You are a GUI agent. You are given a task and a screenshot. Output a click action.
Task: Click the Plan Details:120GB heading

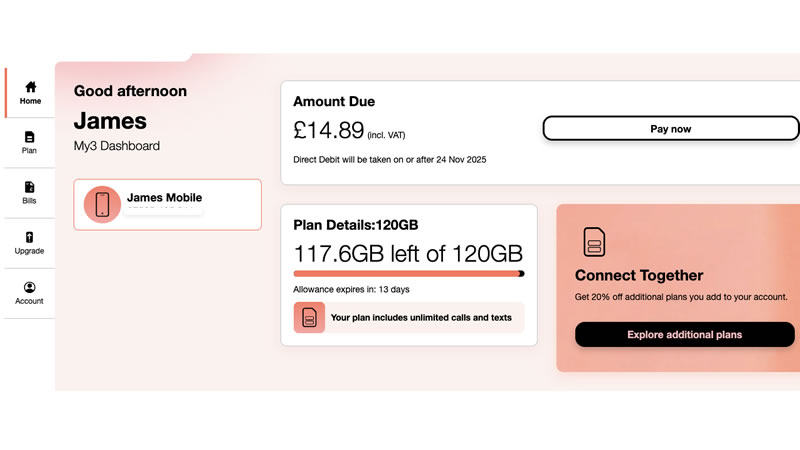pos(355,225)
